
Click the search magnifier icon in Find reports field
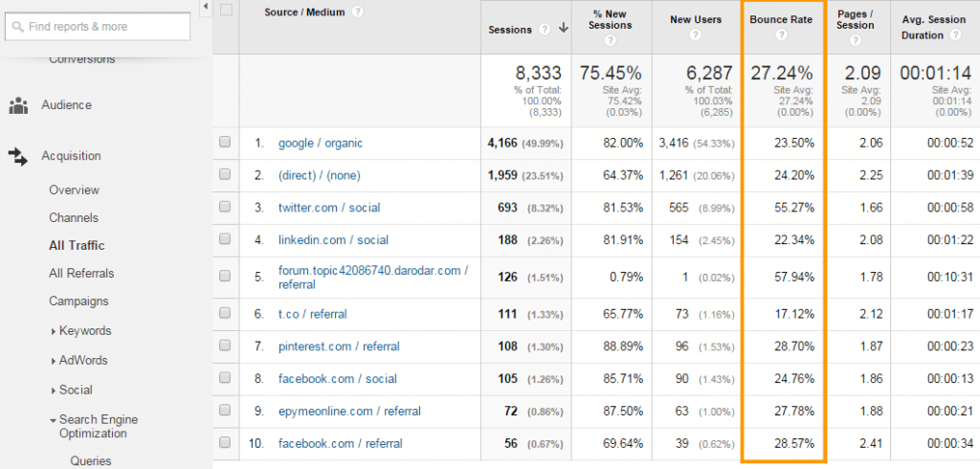click(18, 27)
